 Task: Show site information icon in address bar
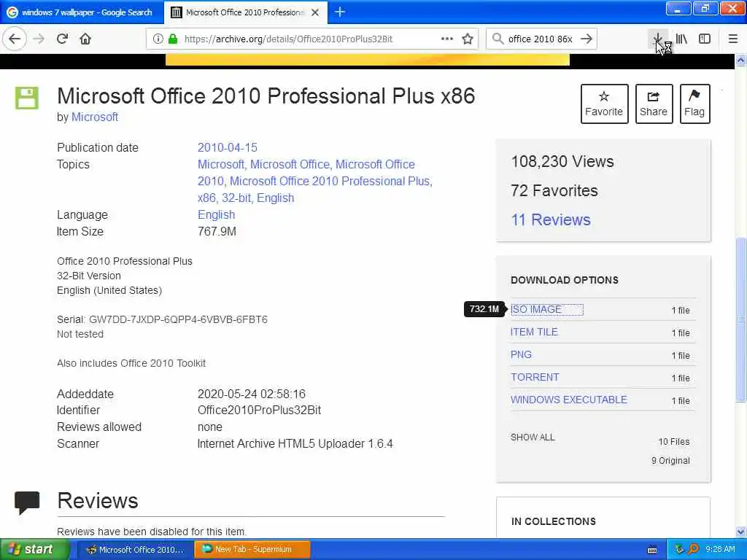click(158, 39)
